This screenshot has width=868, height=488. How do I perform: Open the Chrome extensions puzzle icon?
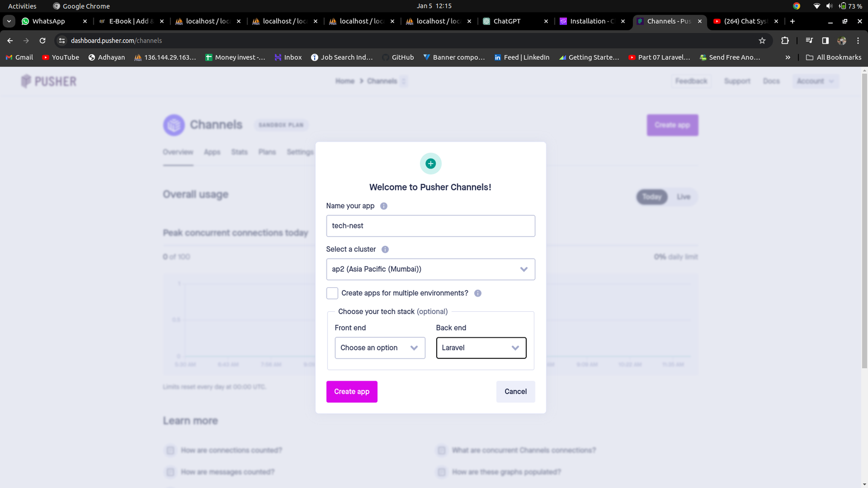(x=785, y=41)
